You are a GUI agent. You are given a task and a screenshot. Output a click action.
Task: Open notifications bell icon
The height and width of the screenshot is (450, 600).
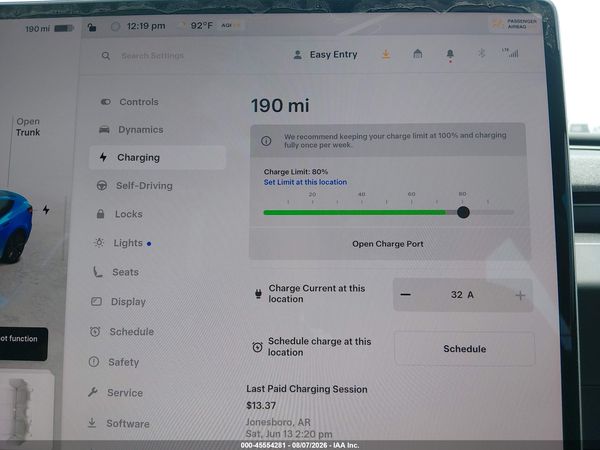450,55
